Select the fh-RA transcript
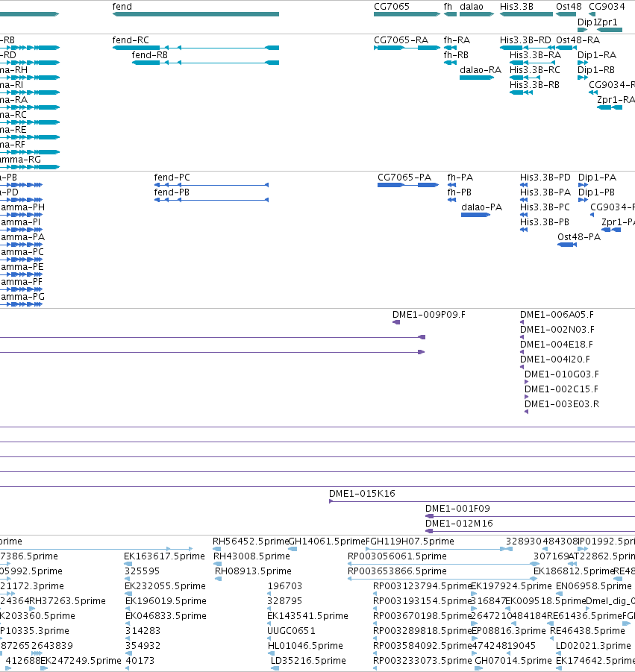The width and height of the screenshot is (635, 672). click(x=450, y=48)
